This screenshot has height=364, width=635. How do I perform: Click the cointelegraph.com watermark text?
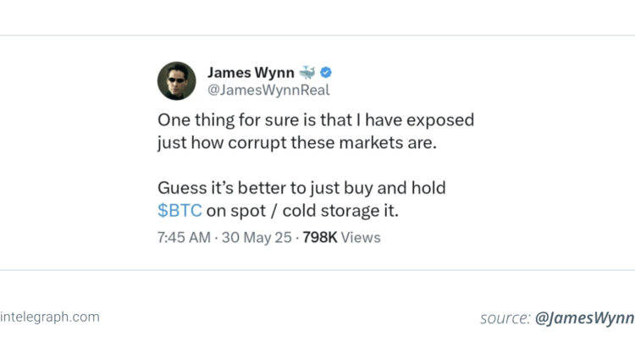pos(50,317)
